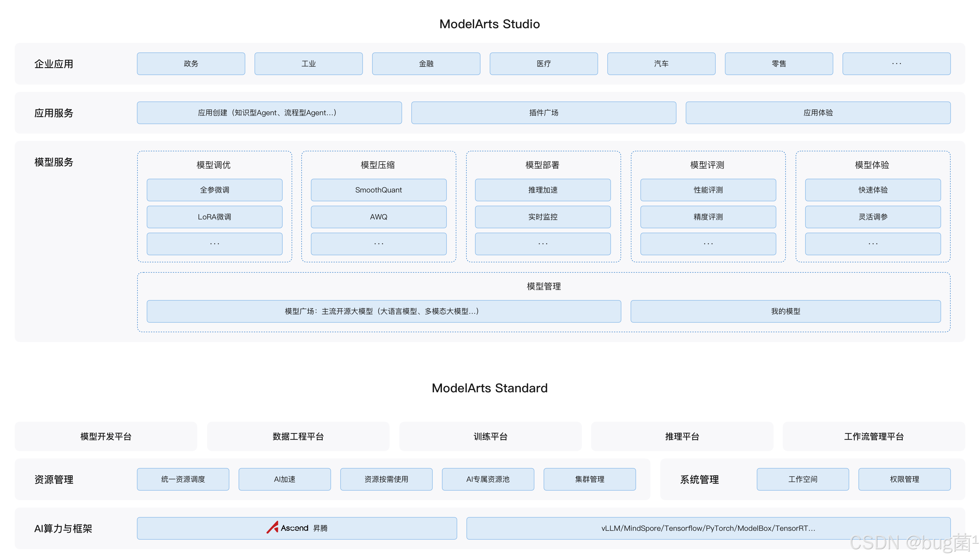The height and width of the screenshot is (559, 980).
Task: Click the 系统管理 row label
Action: click(x=699, y=479)
